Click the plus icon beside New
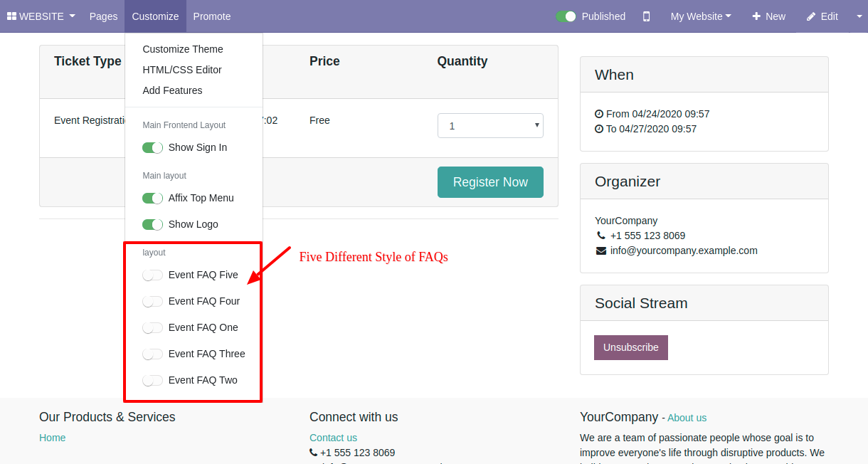This screenshot has width=868, height=464. coord(756,16)
